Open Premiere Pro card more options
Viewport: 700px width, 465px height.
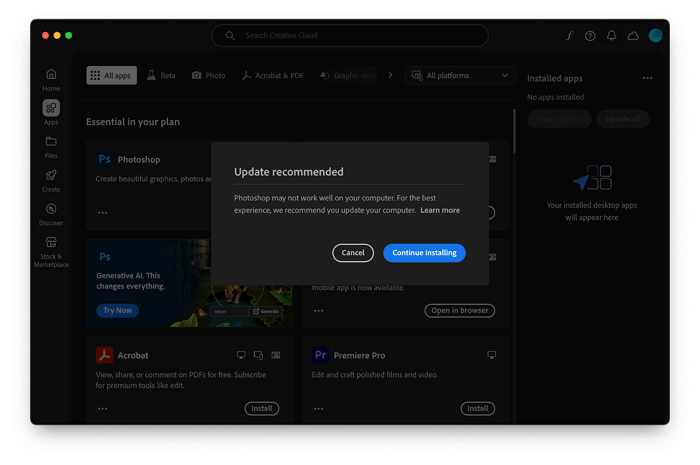pyautogui.click(x=318, y=409)
